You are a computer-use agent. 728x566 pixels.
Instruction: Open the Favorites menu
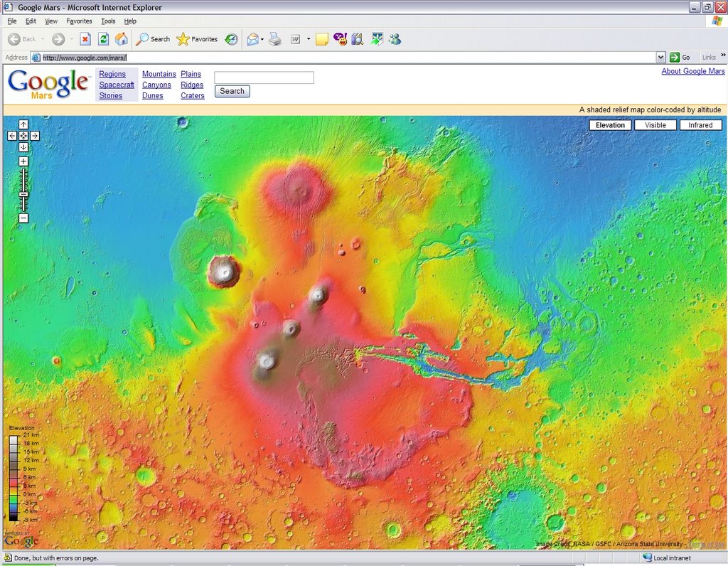(79, 21)
